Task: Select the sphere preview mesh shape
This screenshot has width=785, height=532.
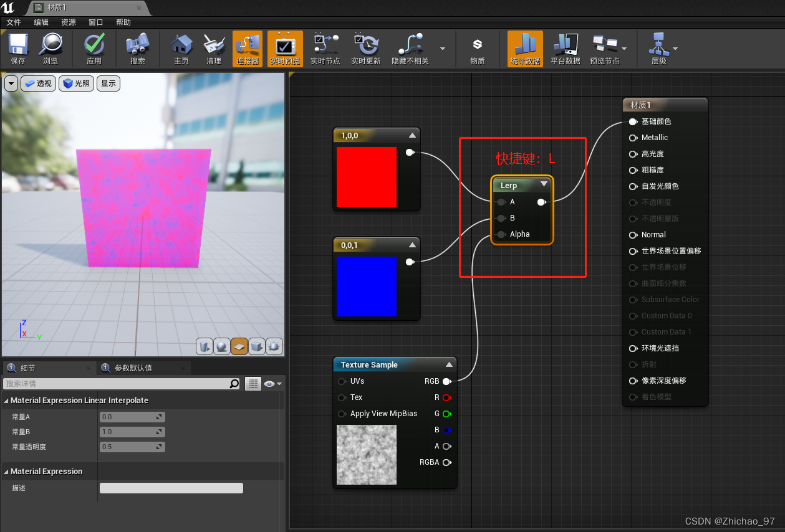Action: 221,346
